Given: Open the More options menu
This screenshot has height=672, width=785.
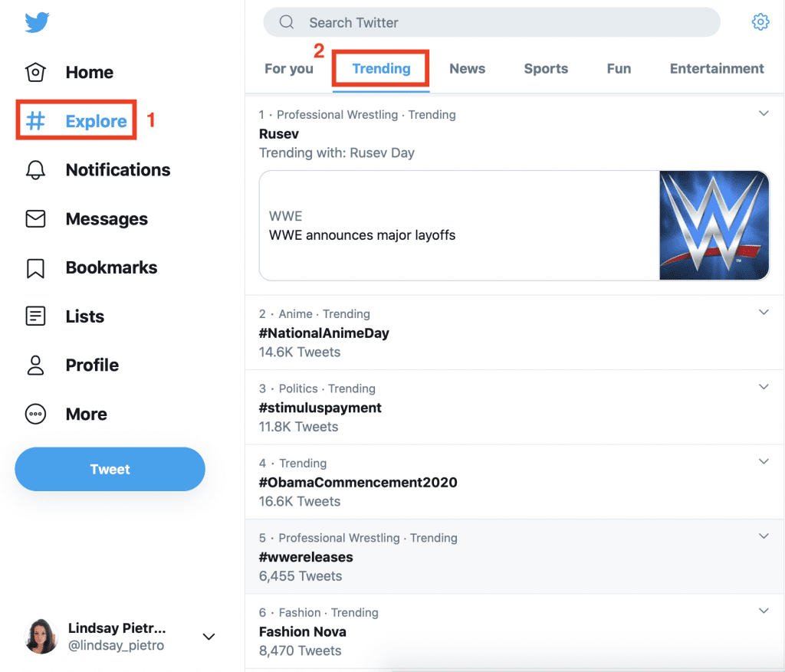Looking at the screenshot, I should click(86, 414).
